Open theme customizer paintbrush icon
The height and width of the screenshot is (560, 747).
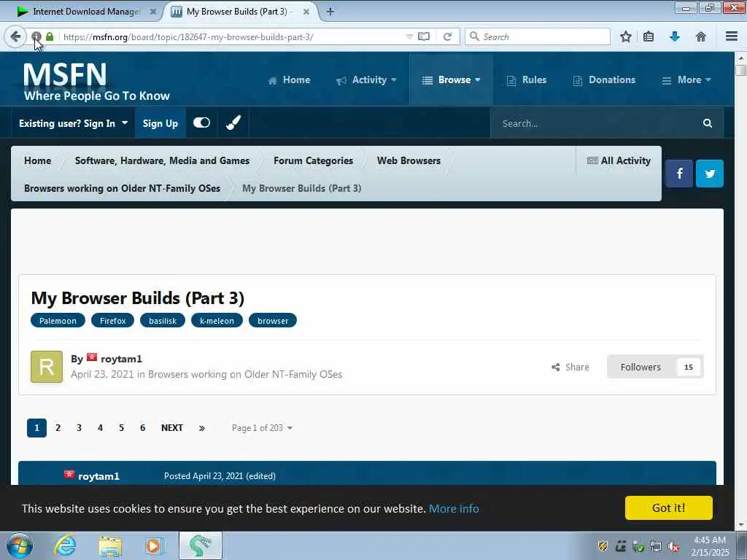233,122
